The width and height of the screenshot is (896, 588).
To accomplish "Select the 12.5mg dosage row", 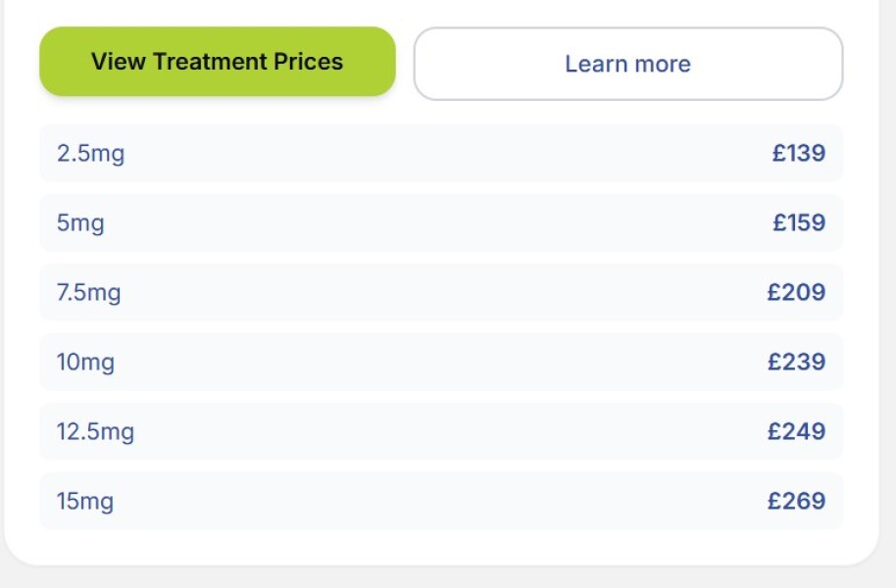I will (x=441, y=431).
